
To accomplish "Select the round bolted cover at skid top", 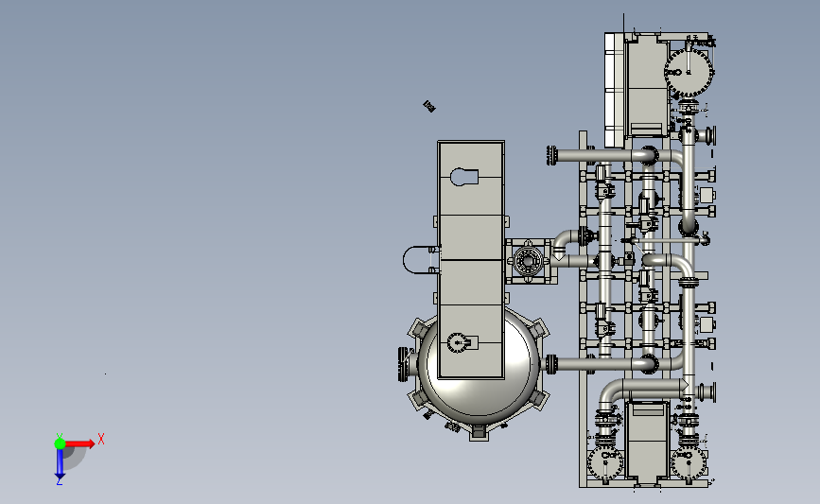I will point(689,72).
